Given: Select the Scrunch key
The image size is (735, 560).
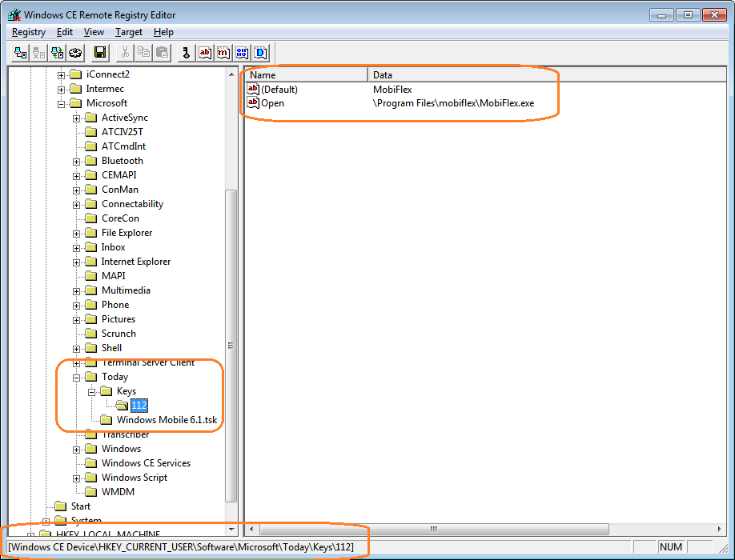Looking at the screenshot, I should pos(118,334).
